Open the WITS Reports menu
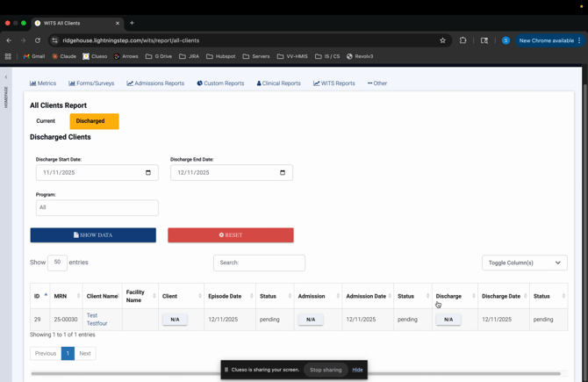Screen dimensions: 588x382 point(334,83)
